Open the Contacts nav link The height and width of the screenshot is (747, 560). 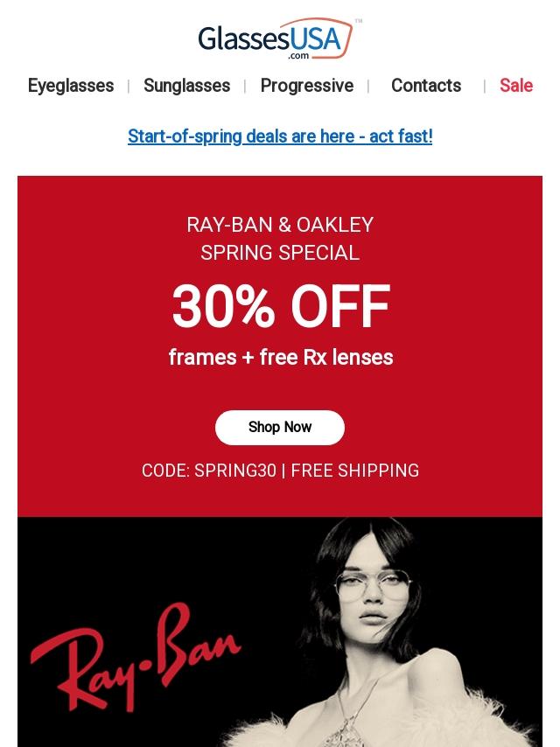coord(425,86)
